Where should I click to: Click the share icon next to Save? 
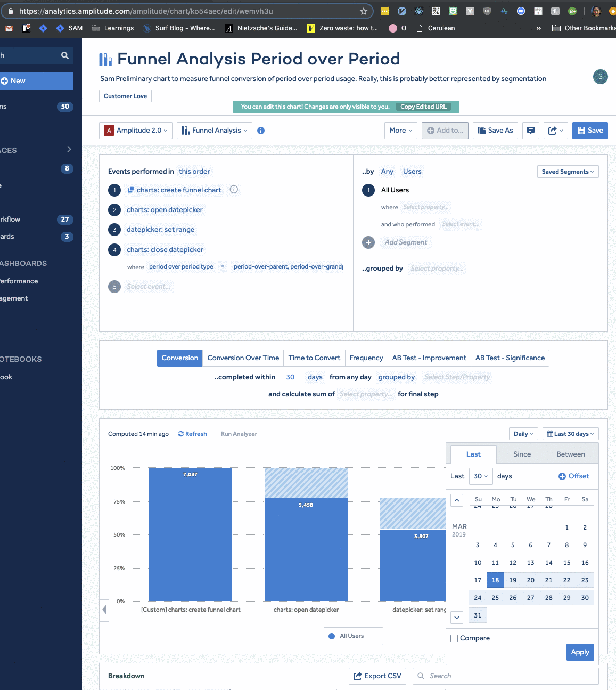[x=553, y=130]
